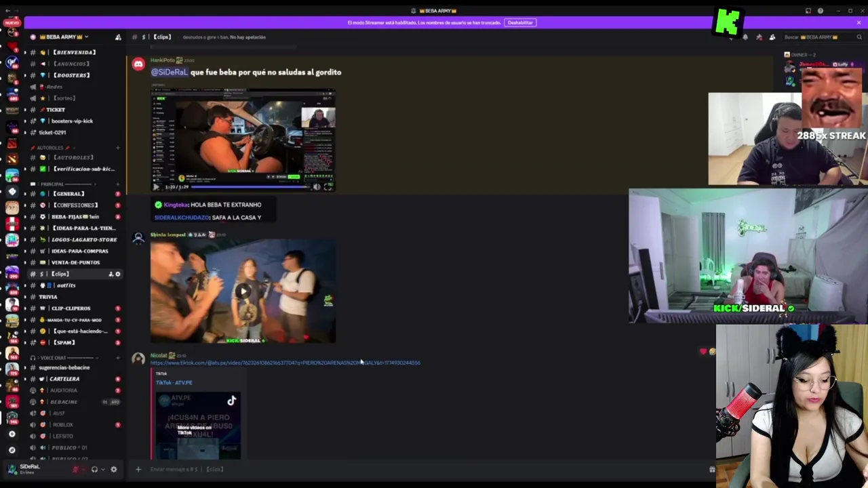
Task: Open input device options arrow beside microphone
Action: (83, 469)
